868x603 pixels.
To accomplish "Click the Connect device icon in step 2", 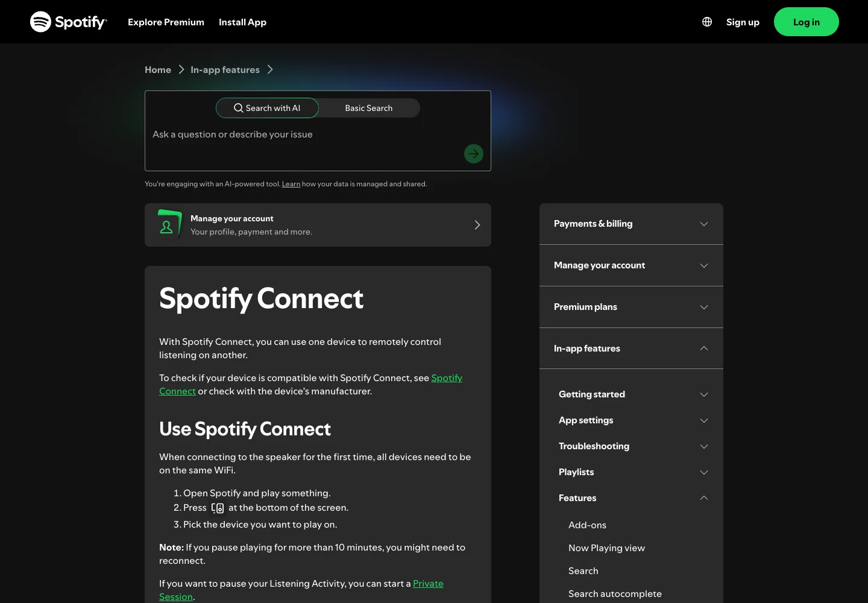I will click(x=218, y=508).
